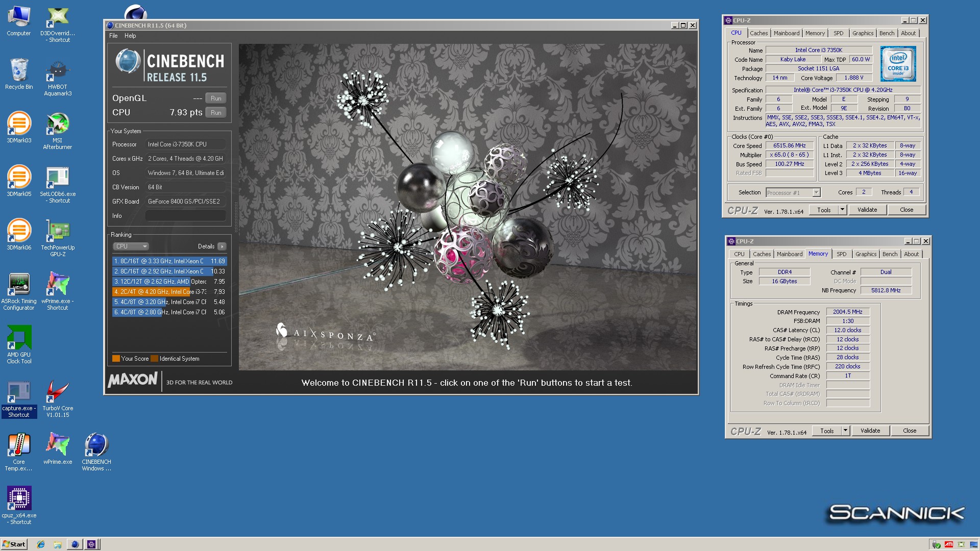Select highlighted 2C/4T @ 4.20 GHz row
Image resolution: width=980 pixels, height=551 pixels.
pos(169,292)
